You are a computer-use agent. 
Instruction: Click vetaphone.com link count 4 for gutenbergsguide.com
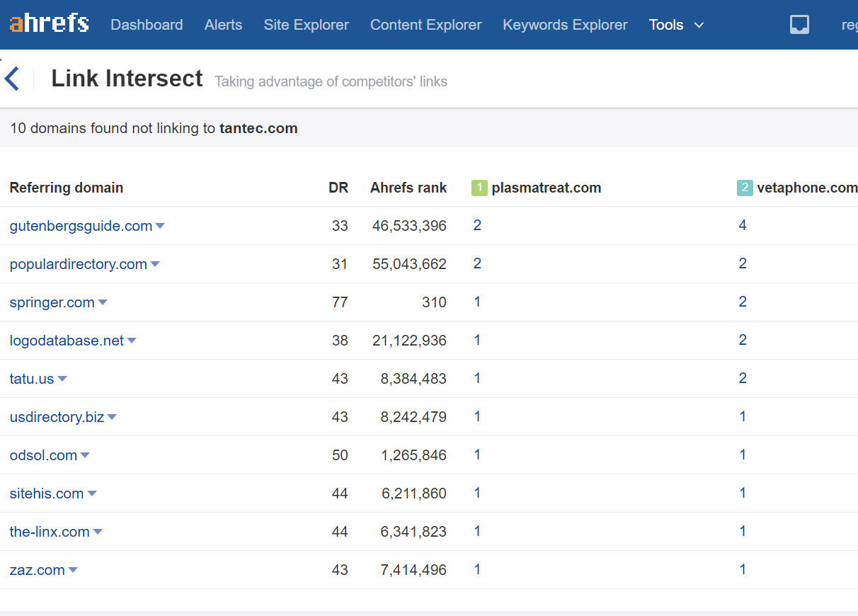pos(743,225)
